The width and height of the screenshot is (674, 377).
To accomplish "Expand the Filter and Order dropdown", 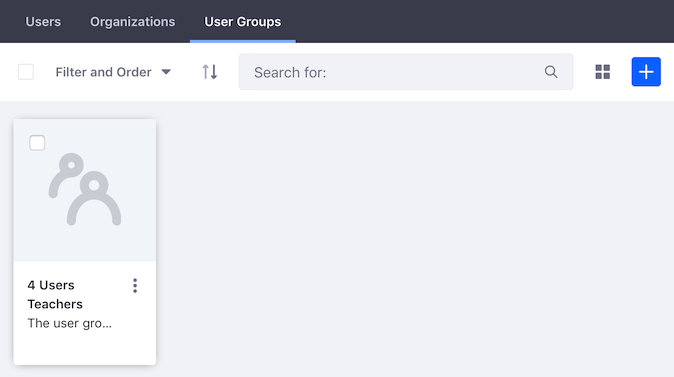I will 113,72.
